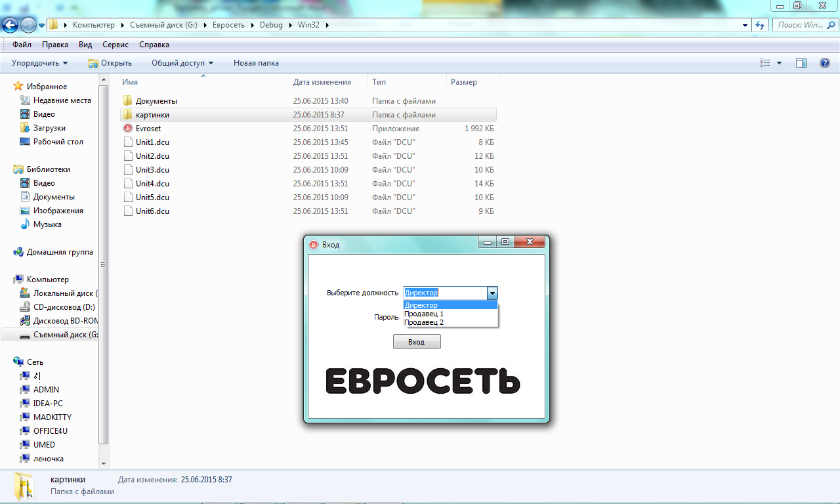Open network computer MADKITTY
The image size is (840, 504).
(x=52, y=417)
